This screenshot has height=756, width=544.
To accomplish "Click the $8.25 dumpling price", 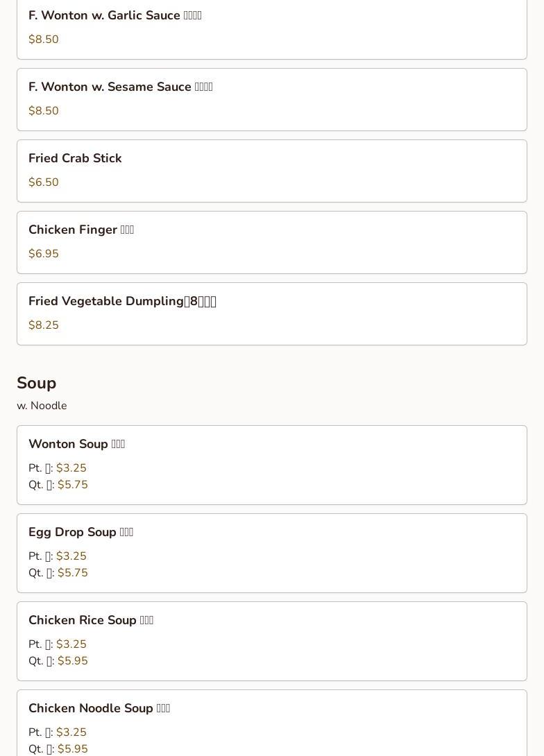I will [44, 325].
